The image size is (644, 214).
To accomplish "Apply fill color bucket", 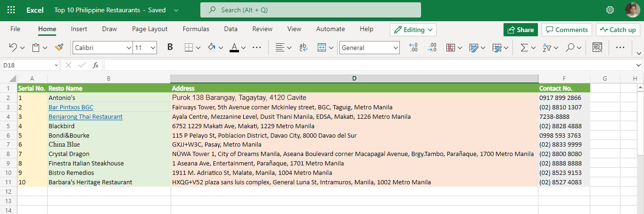I will [211, 48].
